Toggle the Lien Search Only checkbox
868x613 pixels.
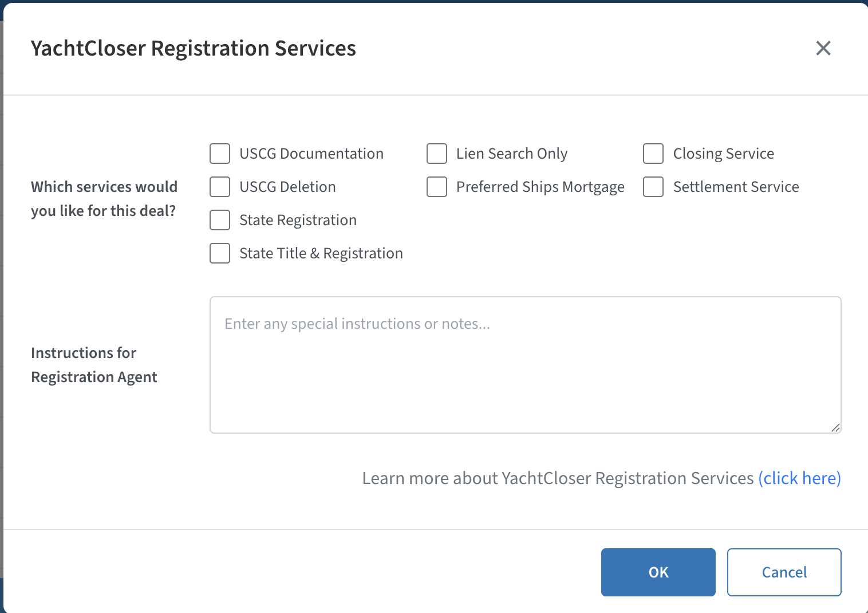click(x=437, y=154)
